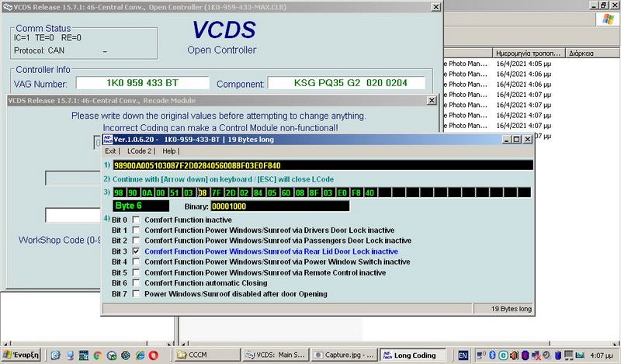This screenshot has width=621, height=364.
Task: Launch Google Chrome from quick launch
Action: pyautogui.click(x=98, y=355)
